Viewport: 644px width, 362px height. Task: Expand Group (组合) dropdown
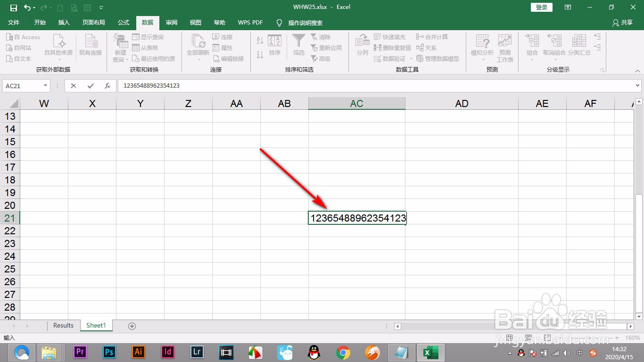[x=532, y=60]
